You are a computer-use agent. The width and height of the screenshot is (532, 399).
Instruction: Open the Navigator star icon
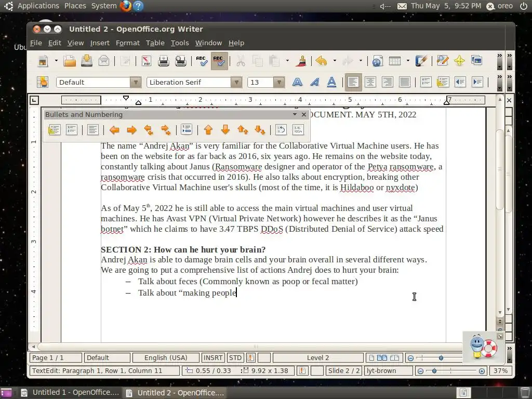459,61
